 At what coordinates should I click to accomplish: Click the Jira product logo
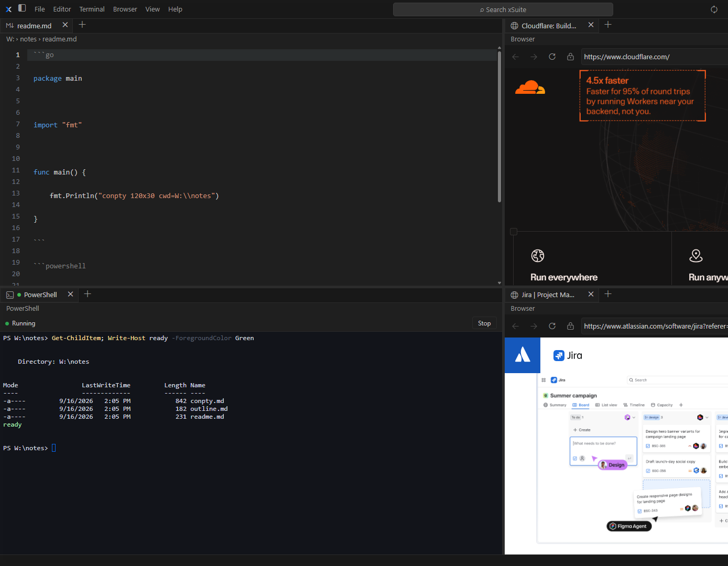click(x=568, y=355)
